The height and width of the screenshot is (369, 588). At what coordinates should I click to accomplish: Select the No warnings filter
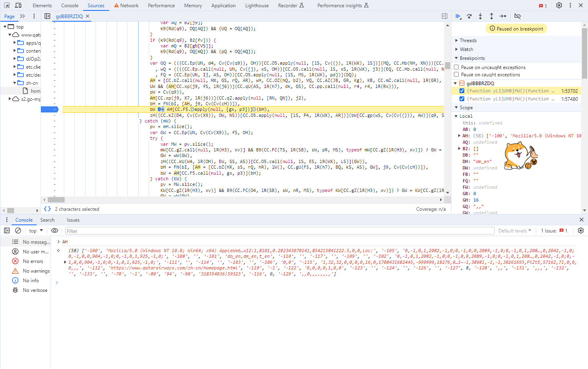pos(26,271)
